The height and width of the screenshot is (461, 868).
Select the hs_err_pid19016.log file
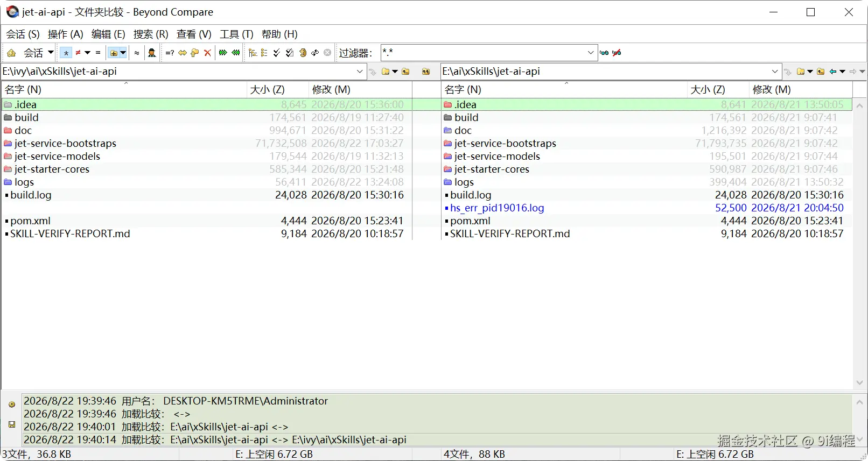point(497,208)
